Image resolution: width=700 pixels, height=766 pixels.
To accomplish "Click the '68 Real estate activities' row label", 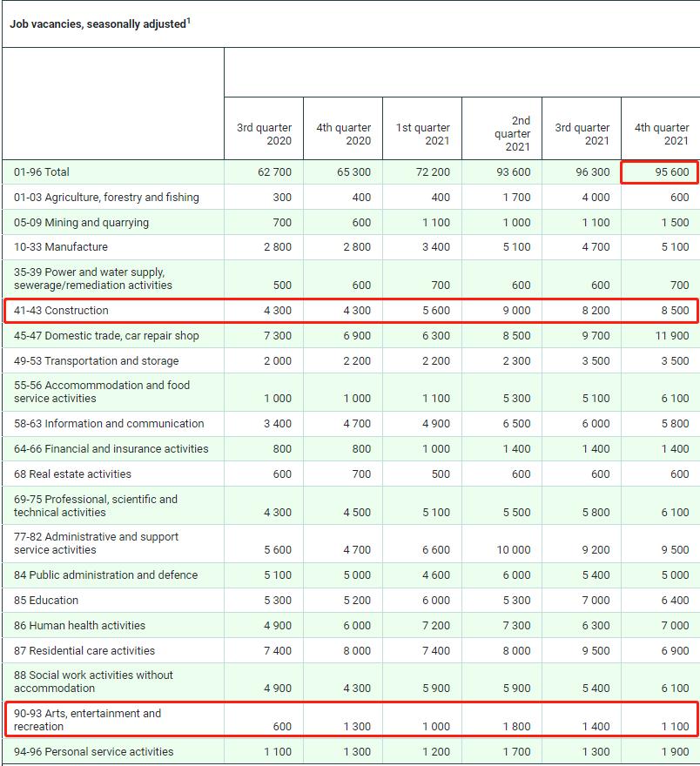I will coord(72,474).
